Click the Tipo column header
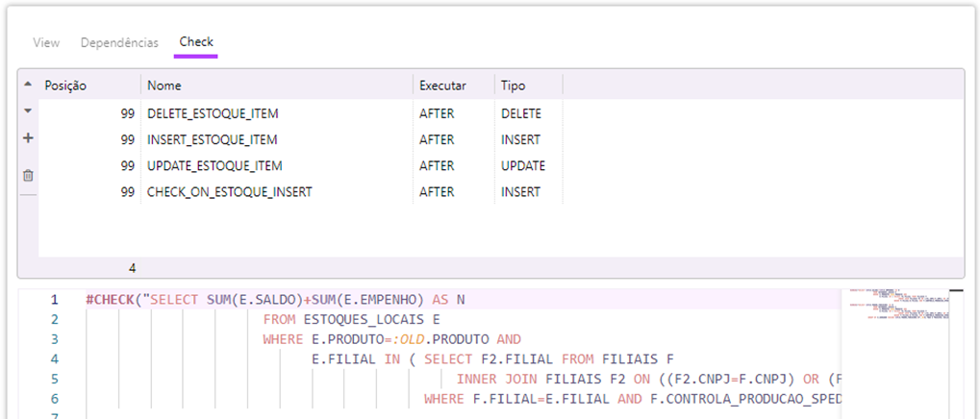The height and width of the screenshot is (419, 980). pos(527,86)
